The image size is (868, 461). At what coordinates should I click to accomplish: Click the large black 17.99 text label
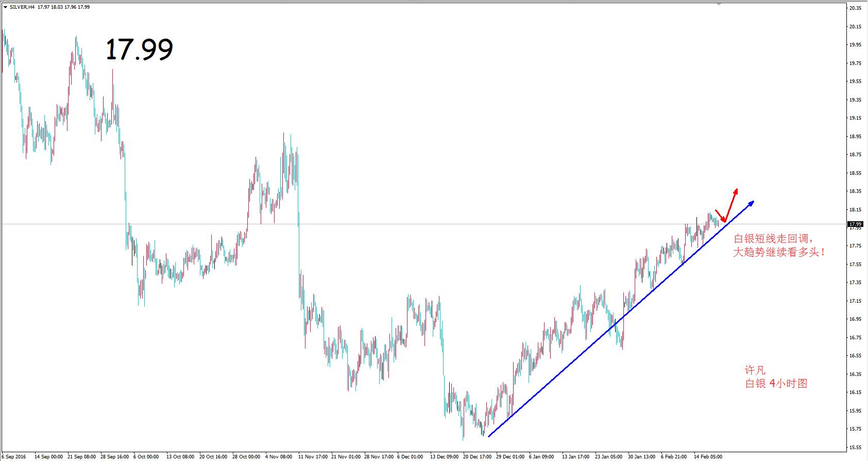pyautogui.click(x=139, y=50)
